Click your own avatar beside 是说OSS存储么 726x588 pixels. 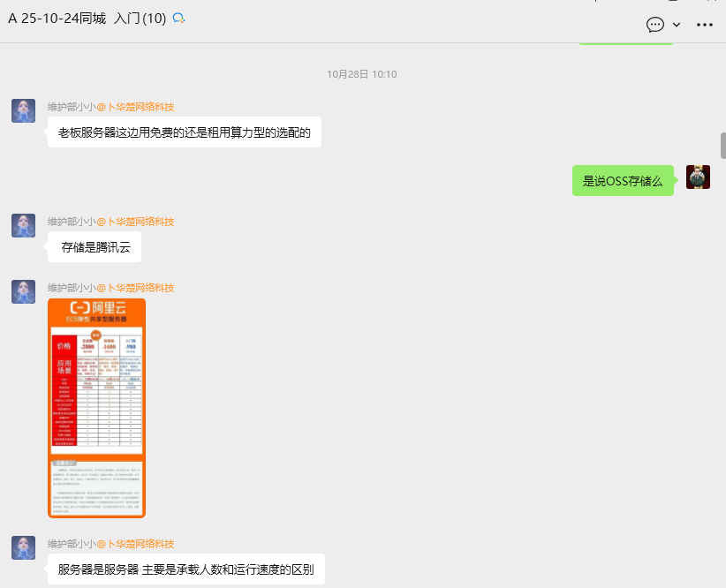tap(698, 177)
